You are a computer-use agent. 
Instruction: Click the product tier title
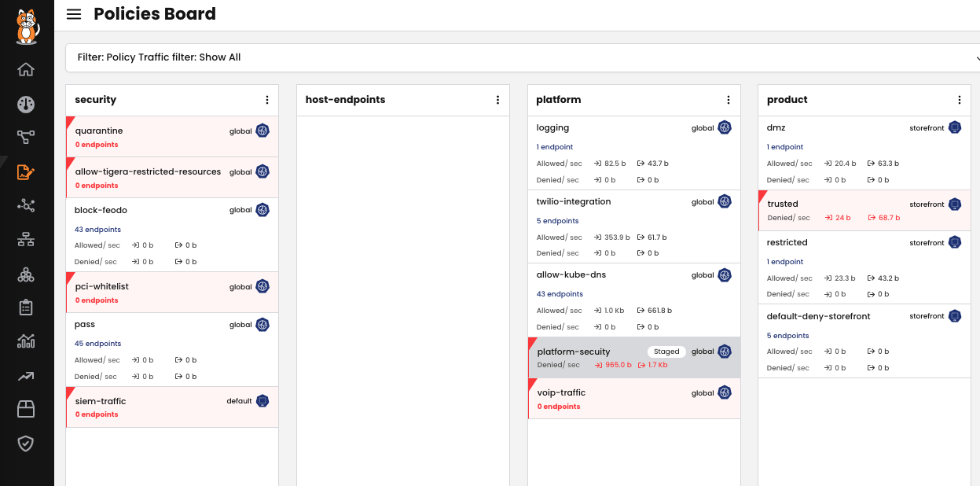pos(787,100)
